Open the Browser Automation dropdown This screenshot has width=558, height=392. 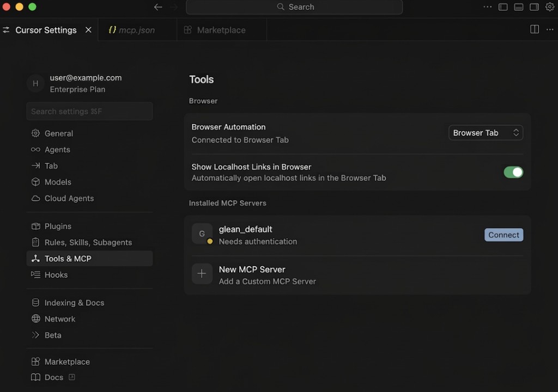[x=485, y=132]
